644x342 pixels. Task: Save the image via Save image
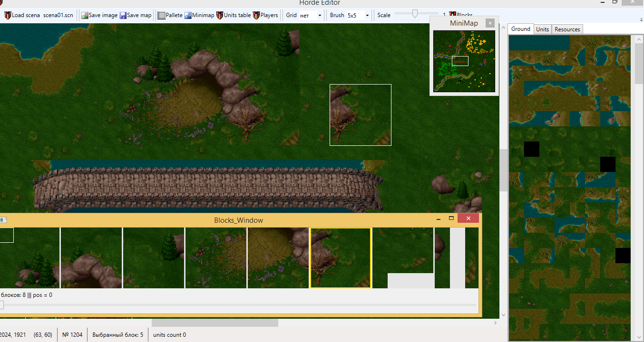[99, 15]
